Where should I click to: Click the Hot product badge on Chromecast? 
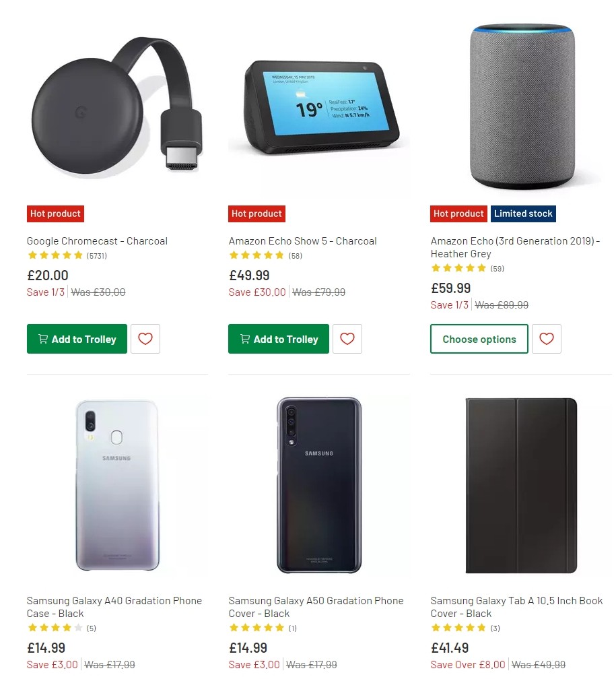55,214
